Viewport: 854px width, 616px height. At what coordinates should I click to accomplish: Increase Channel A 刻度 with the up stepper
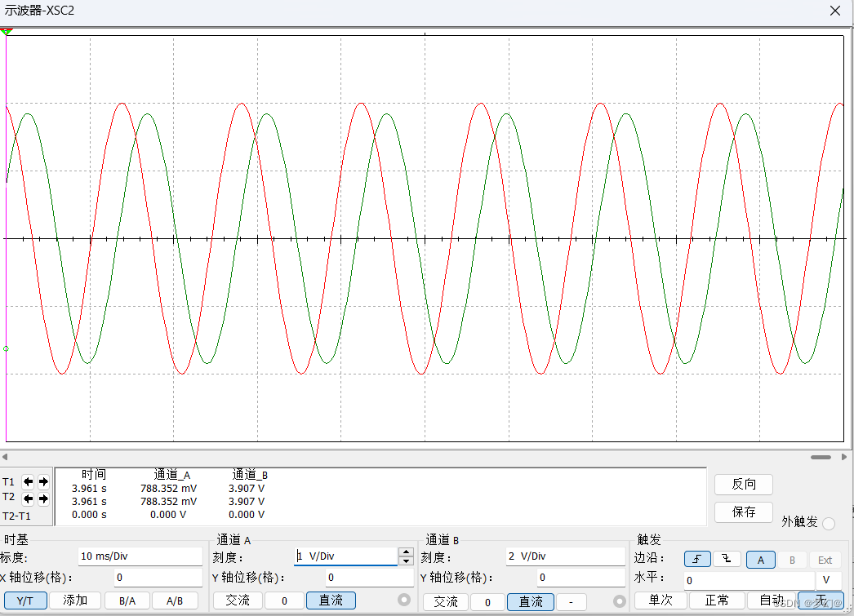tap(406, 552)
